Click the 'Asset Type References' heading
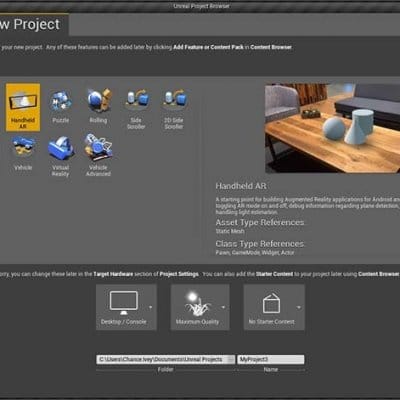This screenshot has width=400, height=400. click(260, 222)
